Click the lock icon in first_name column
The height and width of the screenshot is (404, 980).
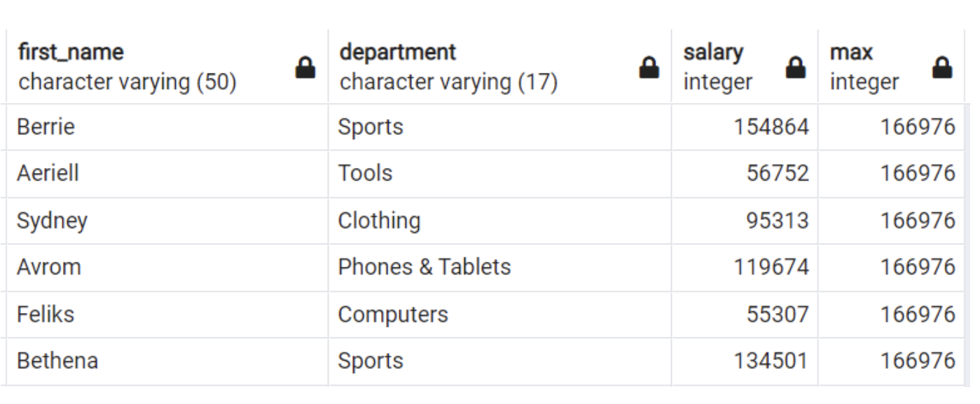coord(305,68)
